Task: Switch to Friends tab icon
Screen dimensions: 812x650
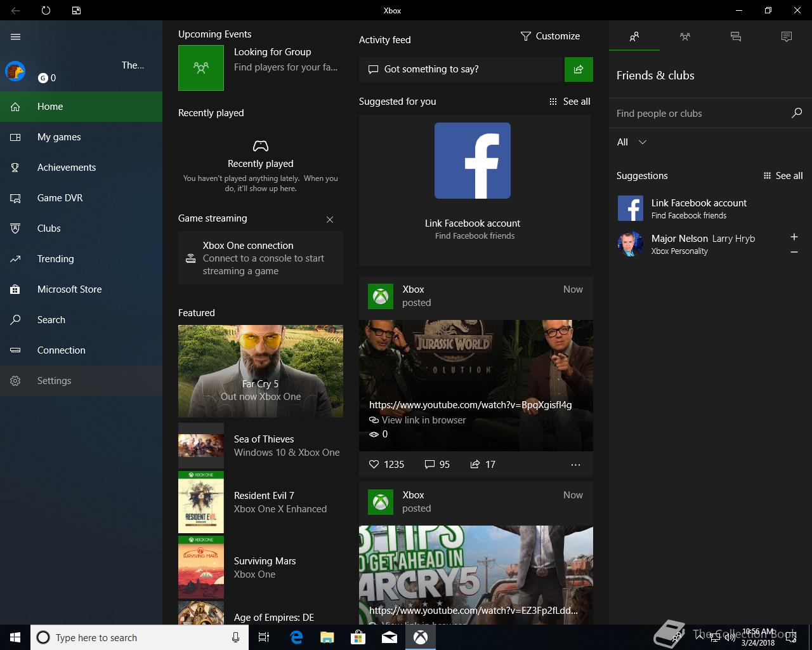Action: point(634,37)
